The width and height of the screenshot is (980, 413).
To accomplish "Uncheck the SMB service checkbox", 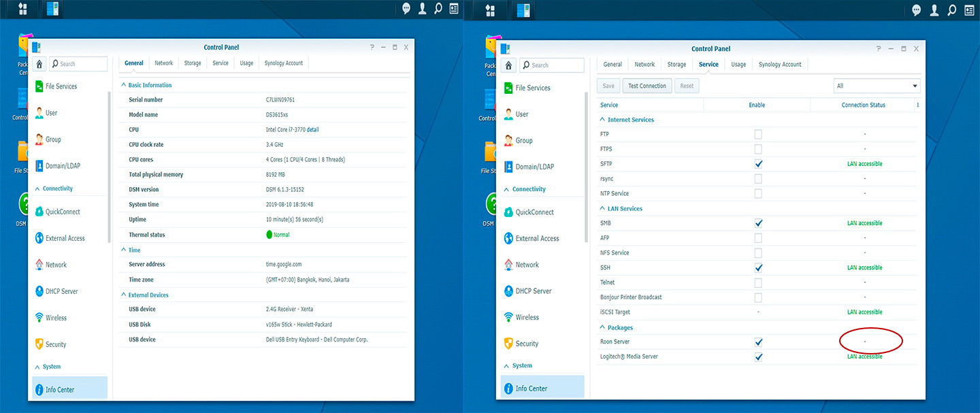I will pyautogui.click(x=758, y=223).
